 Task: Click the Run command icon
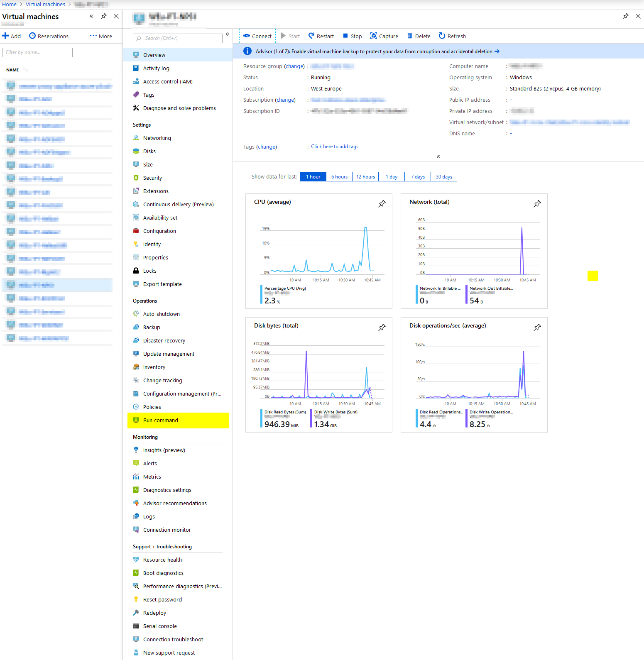(x=136, y=420)
